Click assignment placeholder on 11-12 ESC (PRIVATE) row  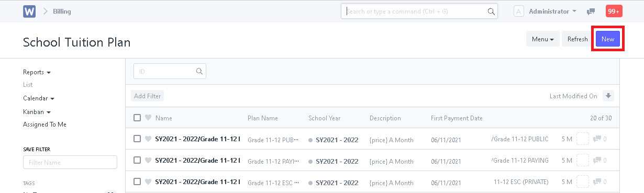583,182
